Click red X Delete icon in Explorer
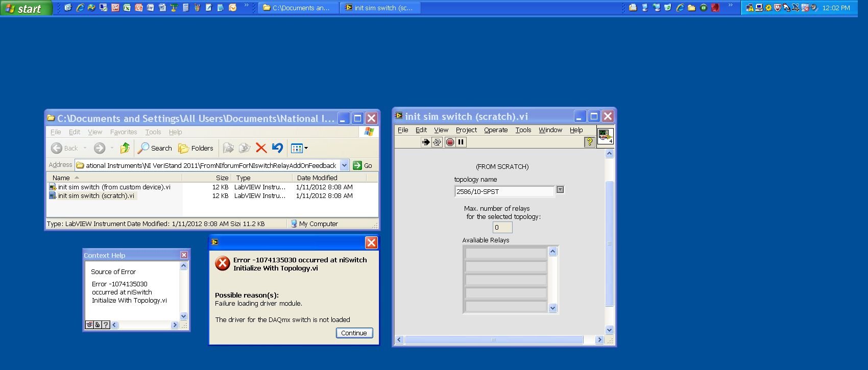 click(261, 148)
